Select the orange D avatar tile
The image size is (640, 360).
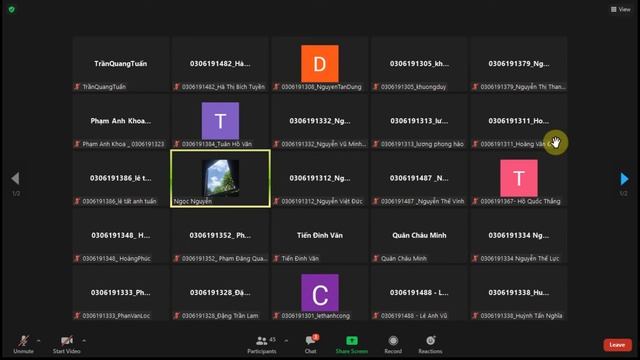320,64
